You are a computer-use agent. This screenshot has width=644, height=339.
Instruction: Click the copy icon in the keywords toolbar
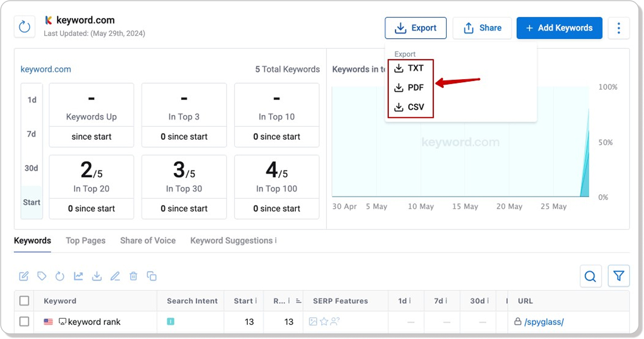click(151, 276)
